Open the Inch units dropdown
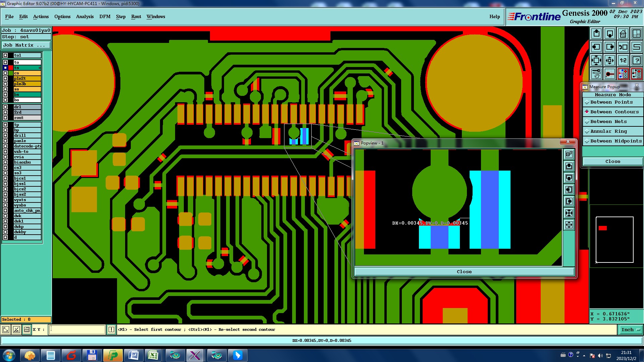The height and width of the screenshot is (362, 644). [630, 330]
